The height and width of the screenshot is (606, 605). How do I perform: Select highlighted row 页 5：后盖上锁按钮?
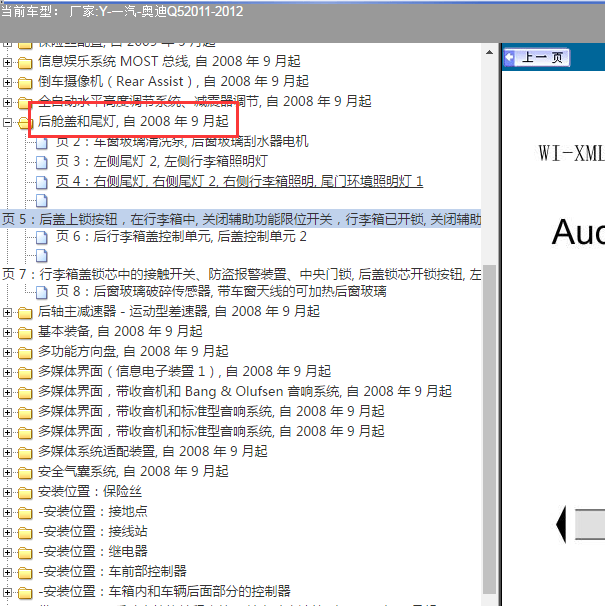pos(240,218)
